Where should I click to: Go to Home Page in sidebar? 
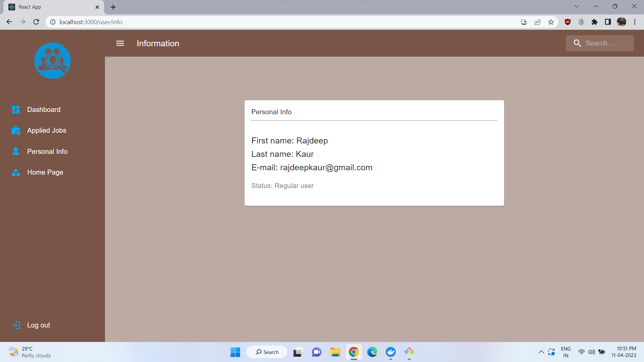(x=45, y=172)
